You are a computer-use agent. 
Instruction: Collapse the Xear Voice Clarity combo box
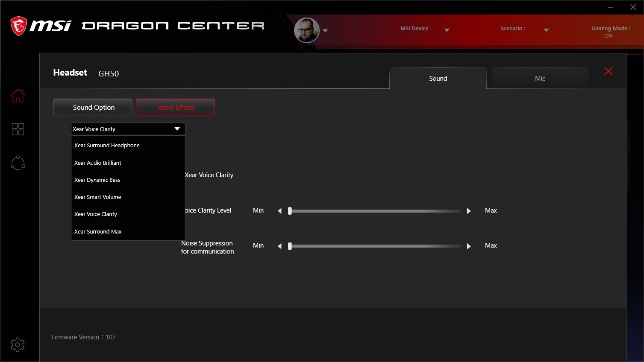128,129
